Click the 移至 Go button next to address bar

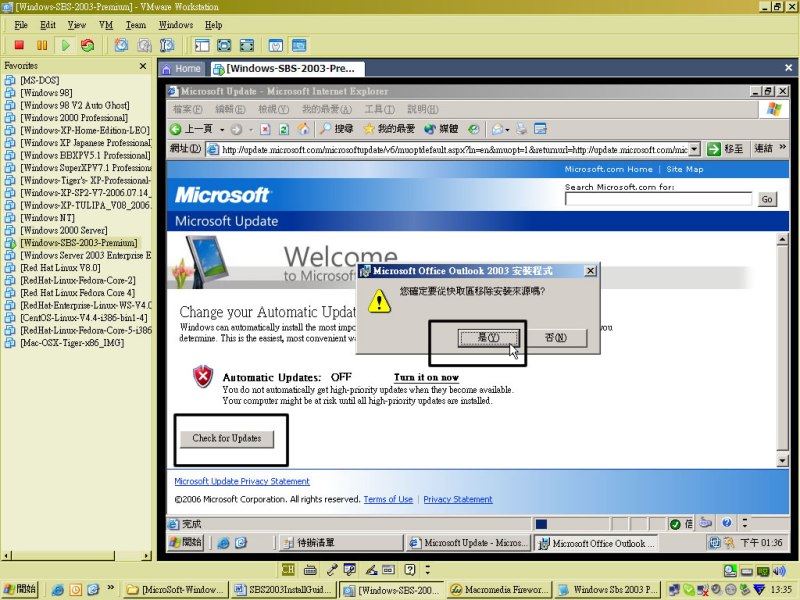[725, 149]
